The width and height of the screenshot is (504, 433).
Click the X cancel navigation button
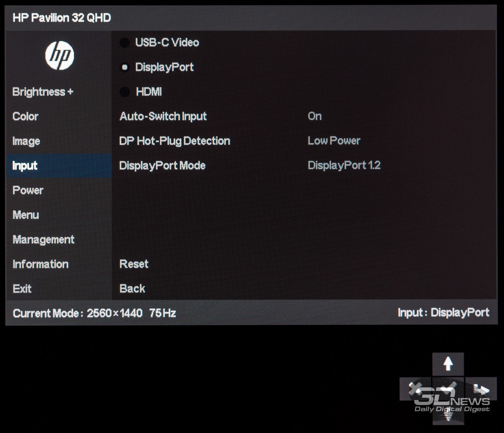click(415, 389)
